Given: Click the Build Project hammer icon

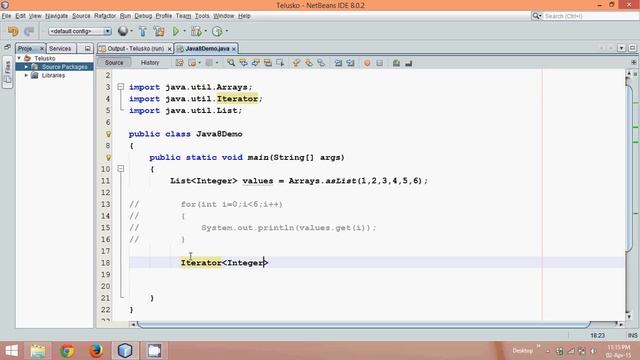Looking at the screenshot, I should click(x=142, y=31).
